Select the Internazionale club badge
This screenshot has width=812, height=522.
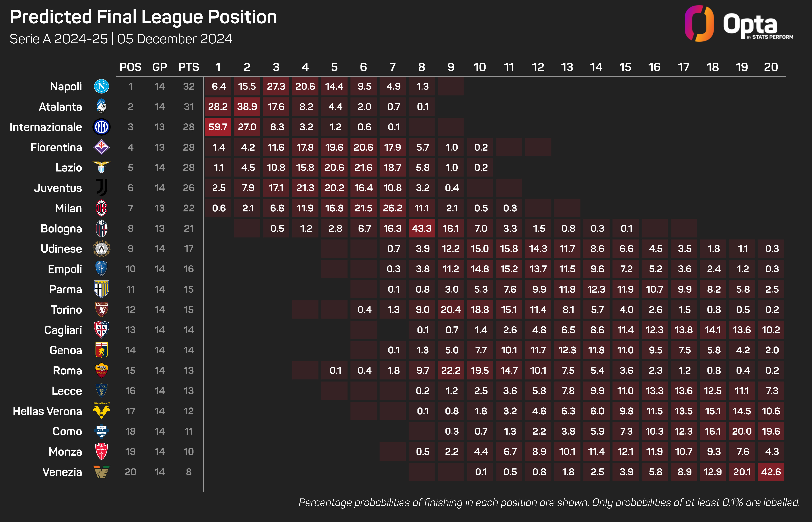101,127
